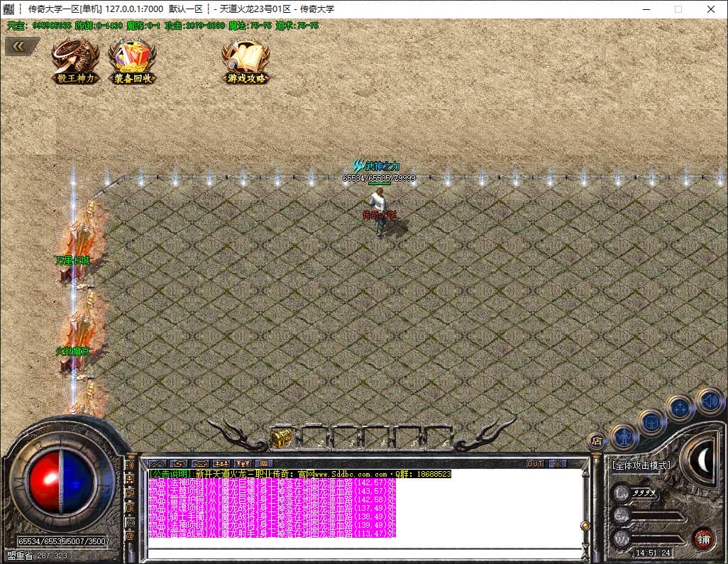The image size is (728, 564).
Task: Open the skills sparkle round button
Action: 679,408
